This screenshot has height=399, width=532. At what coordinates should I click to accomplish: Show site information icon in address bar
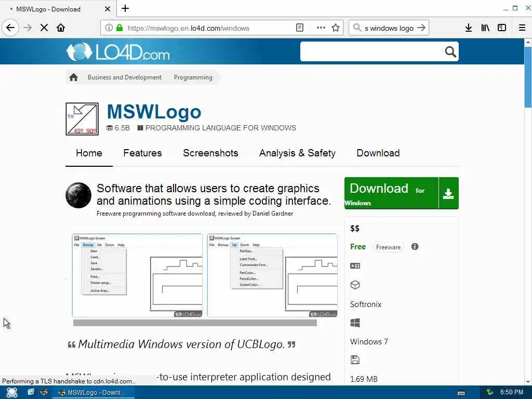pyautogui.click(x=109, y=28)
